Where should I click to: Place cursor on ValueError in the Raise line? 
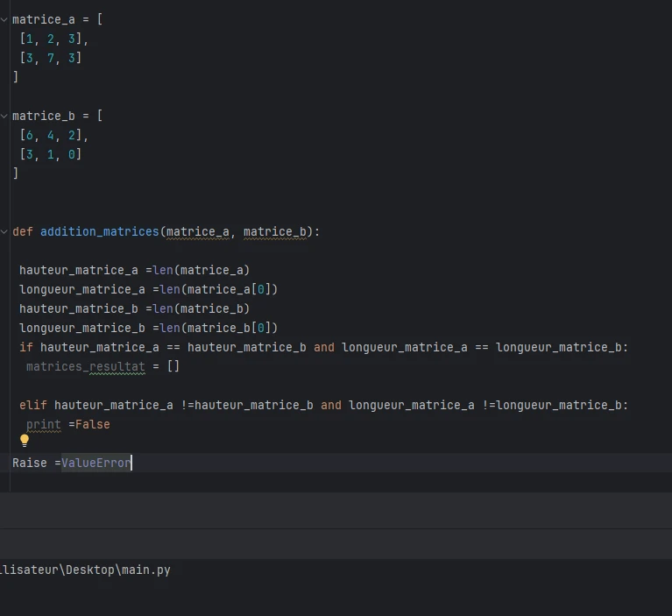point(95,463)
